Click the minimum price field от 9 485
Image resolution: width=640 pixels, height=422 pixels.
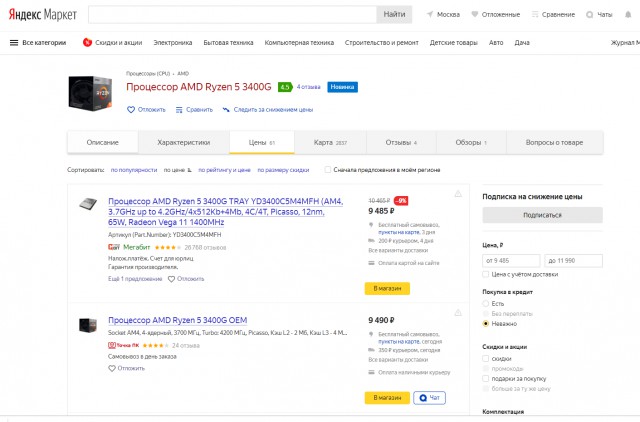pyautogui.click(x=511, y=260)
